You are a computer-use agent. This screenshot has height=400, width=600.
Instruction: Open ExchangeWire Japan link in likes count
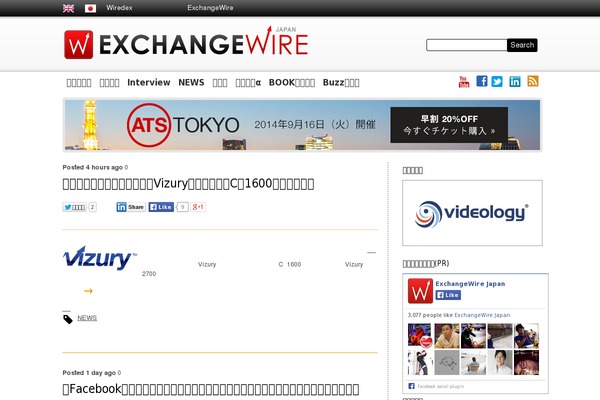[x=482, y=315]
